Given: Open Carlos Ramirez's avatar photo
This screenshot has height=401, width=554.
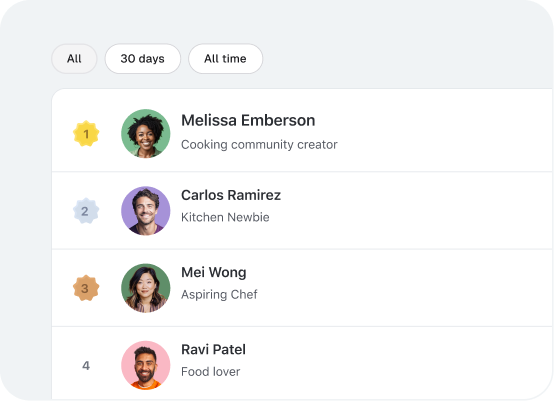Looking at the screenshot, I should 146,211.
